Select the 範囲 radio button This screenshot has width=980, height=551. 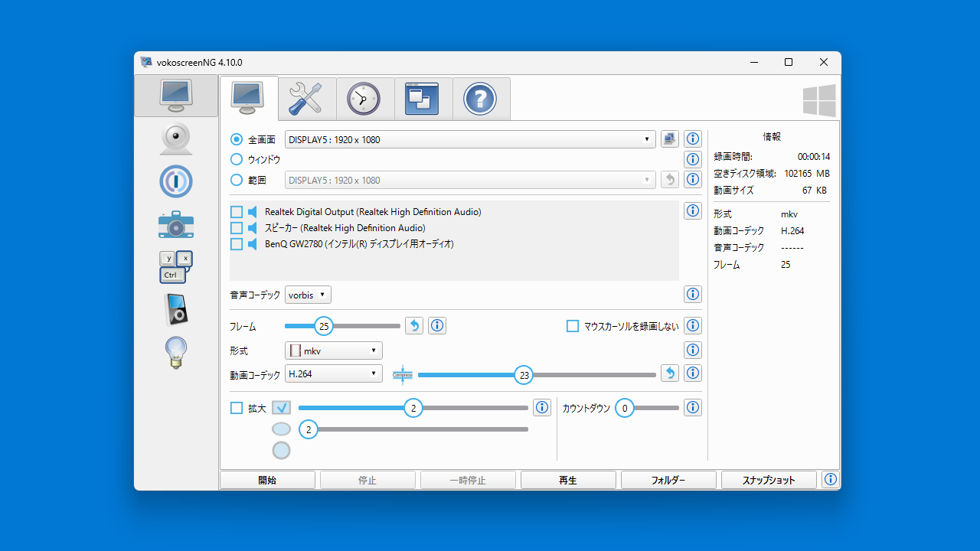pyautogui.click(x=237, y=180)
